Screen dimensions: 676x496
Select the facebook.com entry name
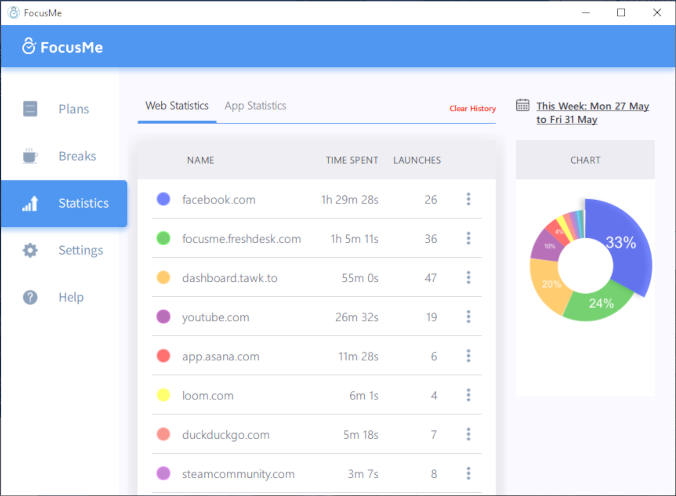coord(219,200)
